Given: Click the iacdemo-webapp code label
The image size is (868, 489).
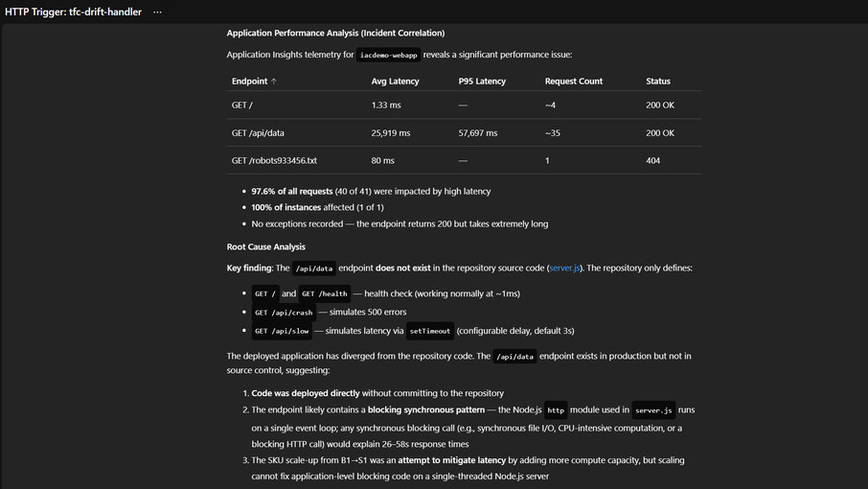Looking at the screenshot, I should click(x=388, y=56).
